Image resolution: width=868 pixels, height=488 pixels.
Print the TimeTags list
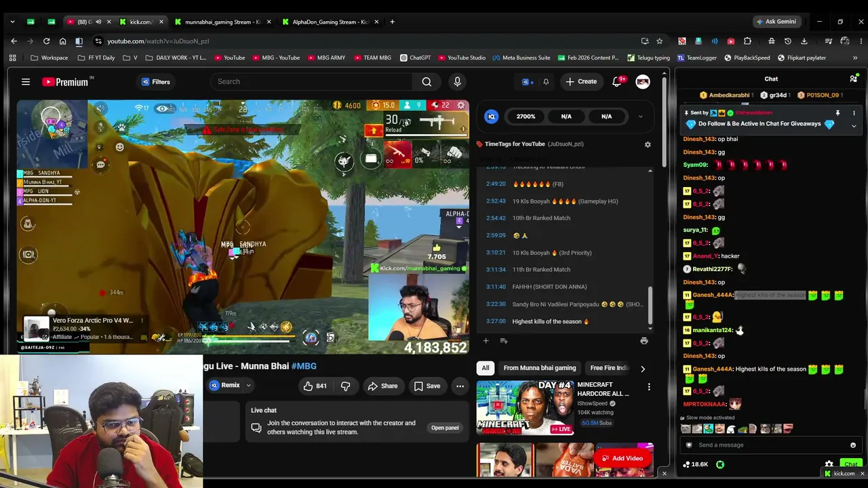coord(644,341)
